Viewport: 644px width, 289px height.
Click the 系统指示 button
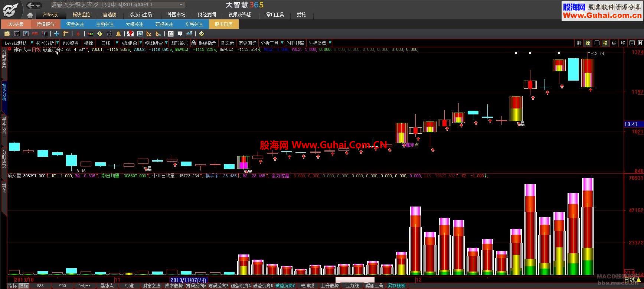207,43
